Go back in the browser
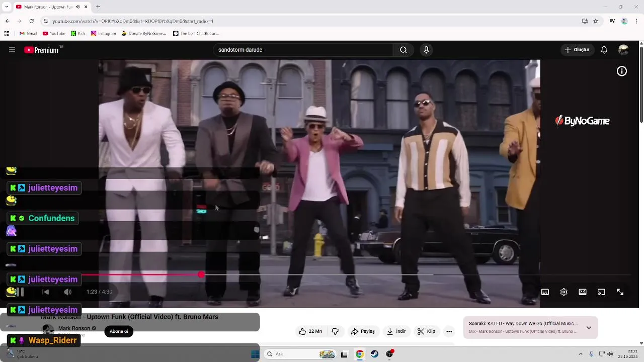 [x=7, y=21]
